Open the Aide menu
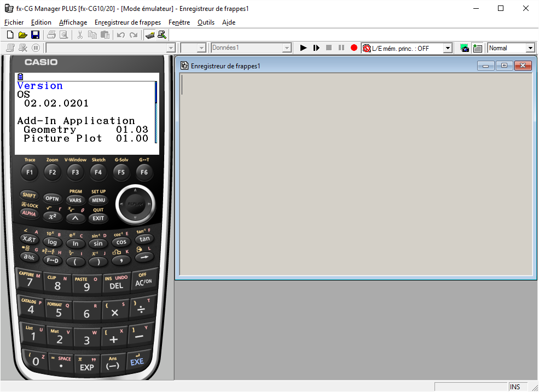Image resolution: width=539 pixels, height=392 pixels. click(x=229, y=22)
